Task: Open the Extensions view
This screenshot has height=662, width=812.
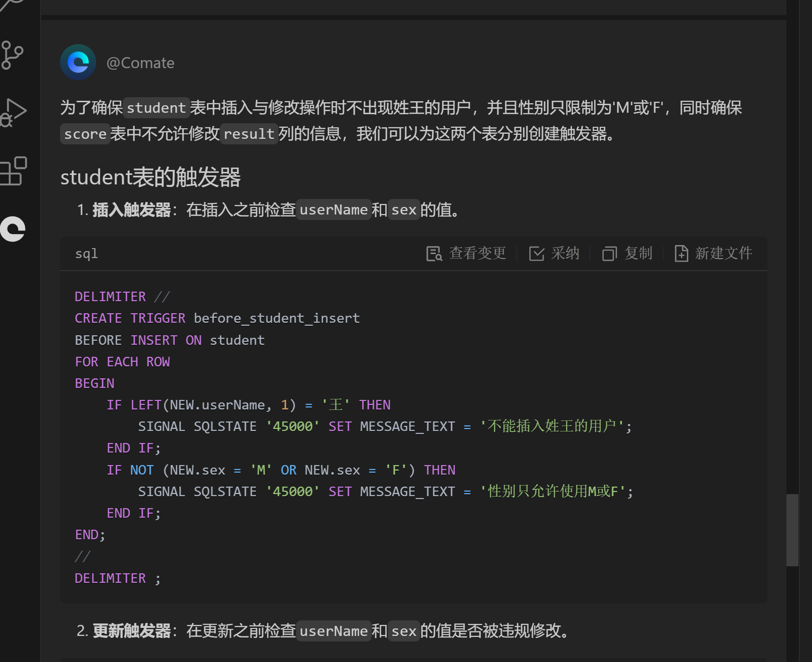Action: 14,171
